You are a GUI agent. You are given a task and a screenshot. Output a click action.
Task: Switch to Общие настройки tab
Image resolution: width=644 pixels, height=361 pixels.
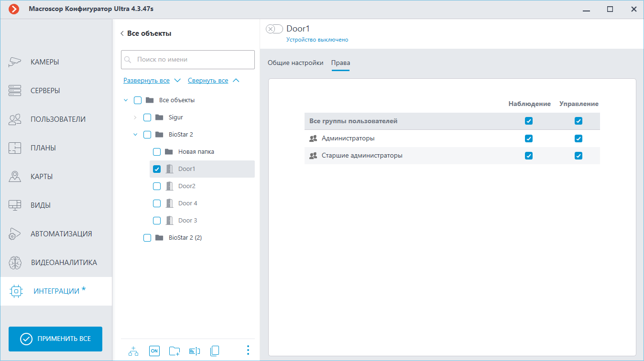pos(295,63)
